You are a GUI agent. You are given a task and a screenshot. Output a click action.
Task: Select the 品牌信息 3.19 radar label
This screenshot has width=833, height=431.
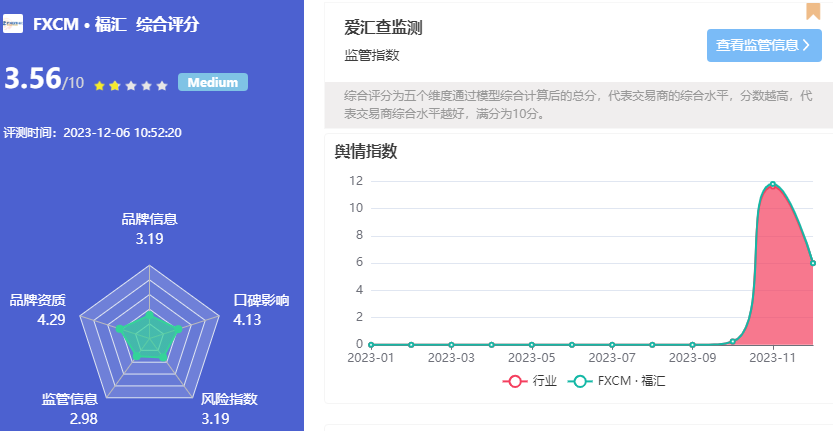[149, 229]
